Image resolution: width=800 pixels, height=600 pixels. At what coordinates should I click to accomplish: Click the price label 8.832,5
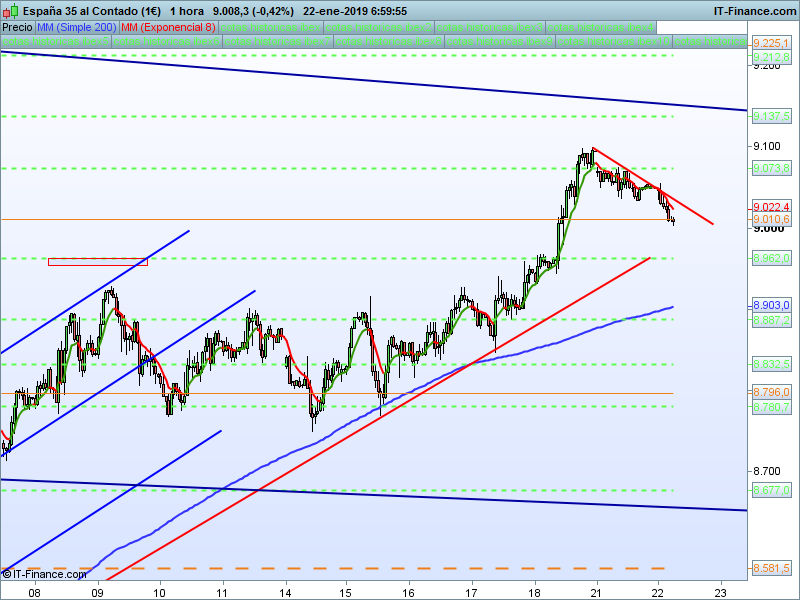click(771, 364)
